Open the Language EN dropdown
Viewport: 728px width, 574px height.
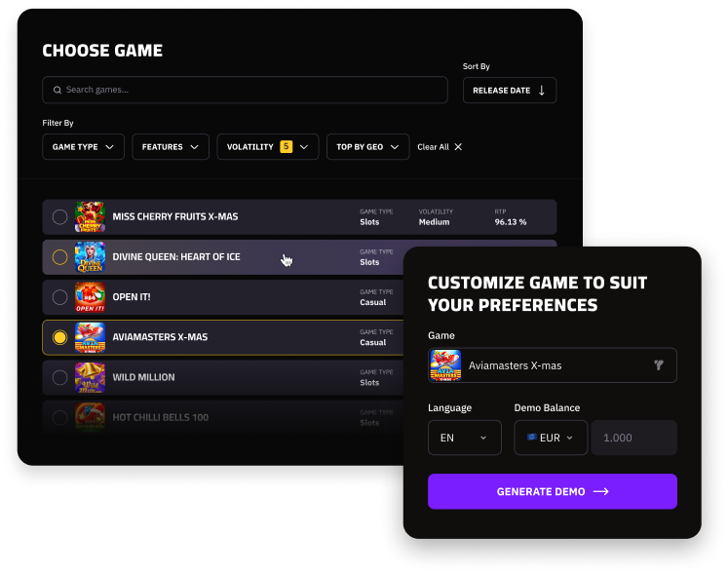click(x=464, y=438)
